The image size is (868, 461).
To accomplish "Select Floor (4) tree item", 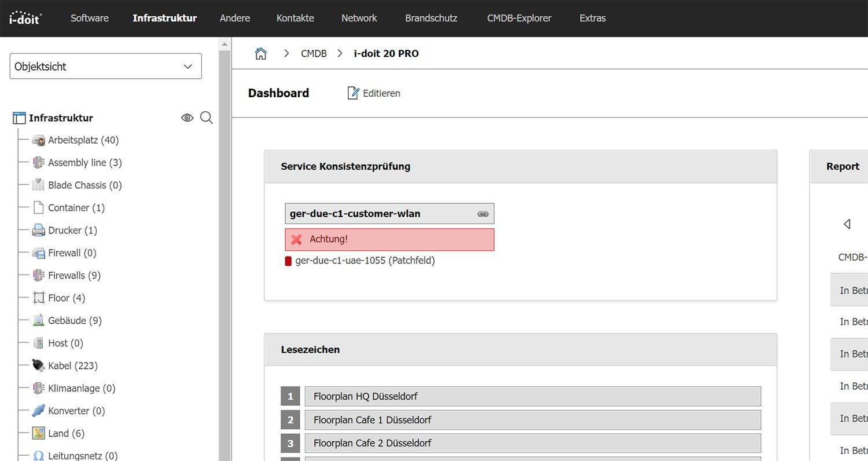I will 67,298.
